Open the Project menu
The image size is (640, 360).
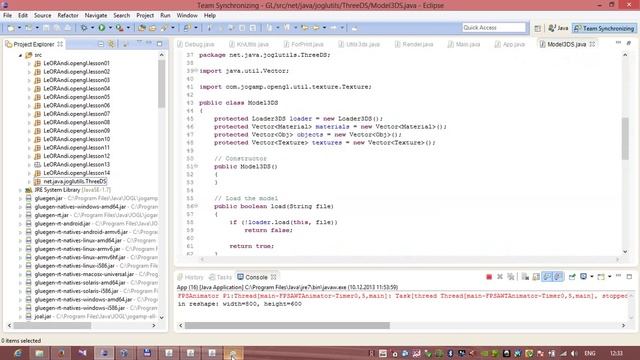(x=145, y=16)
